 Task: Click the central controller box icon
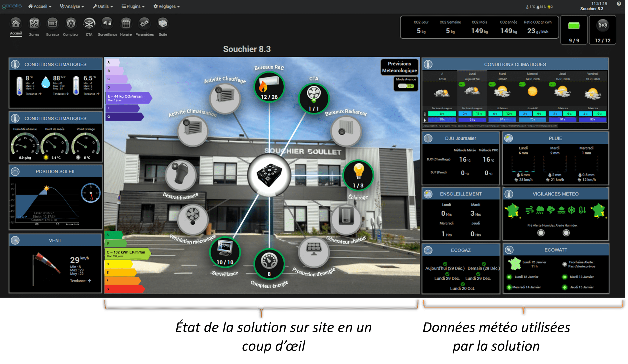(269, 175)
